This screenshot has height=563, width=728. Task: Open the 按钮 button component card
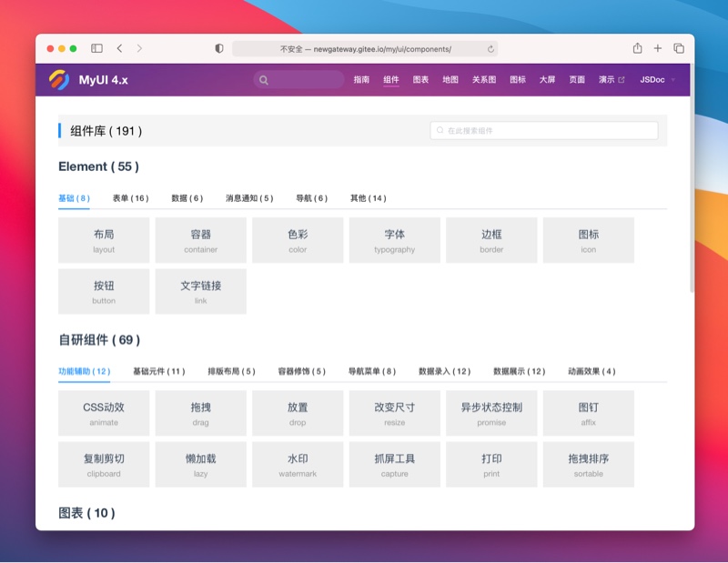pos(104,291)
